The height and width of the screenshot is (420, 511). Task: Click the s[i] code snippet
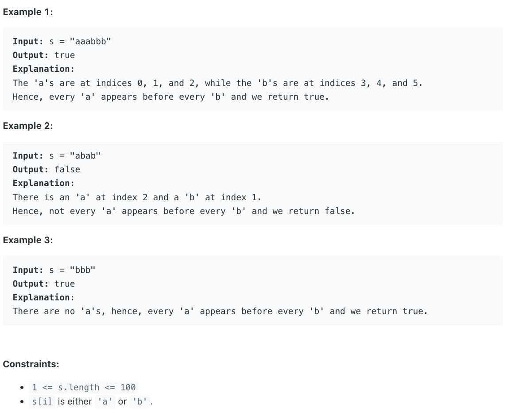42,401
